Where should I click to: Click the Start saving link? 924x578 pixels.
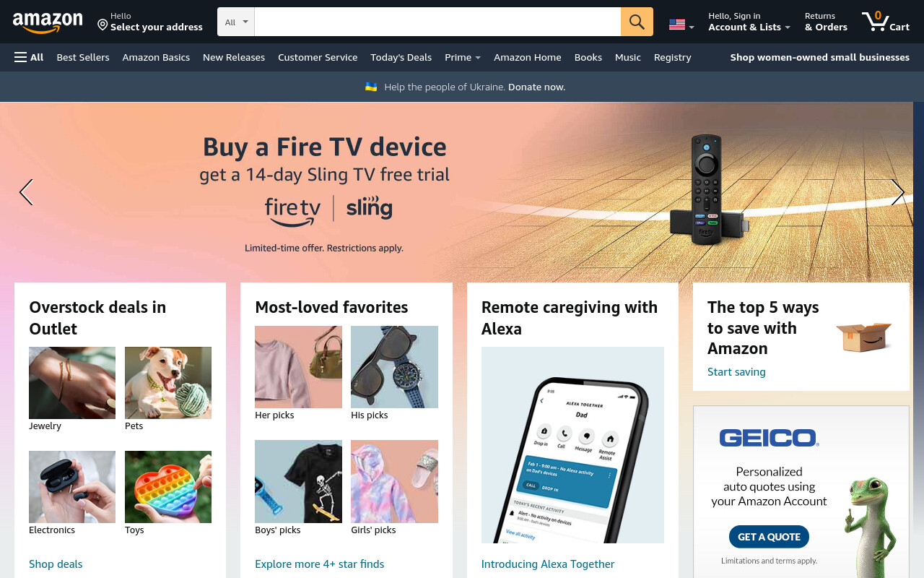[x=736, y=372]
